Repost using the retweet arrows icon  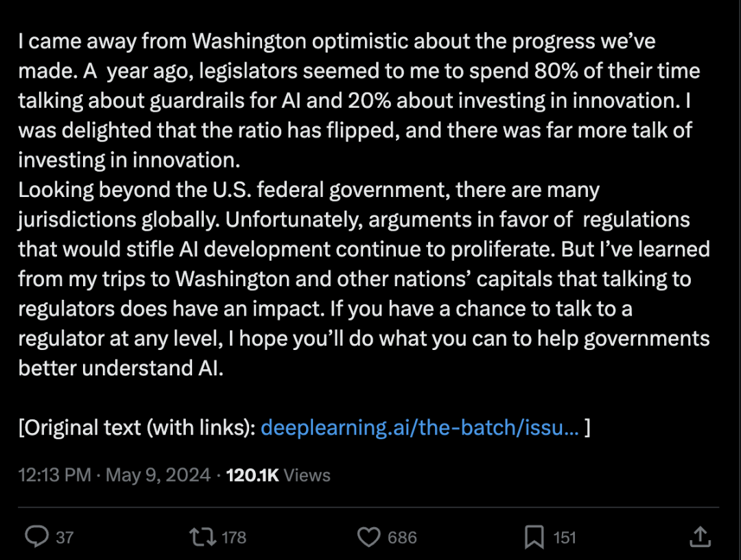(x=202, y=537)
